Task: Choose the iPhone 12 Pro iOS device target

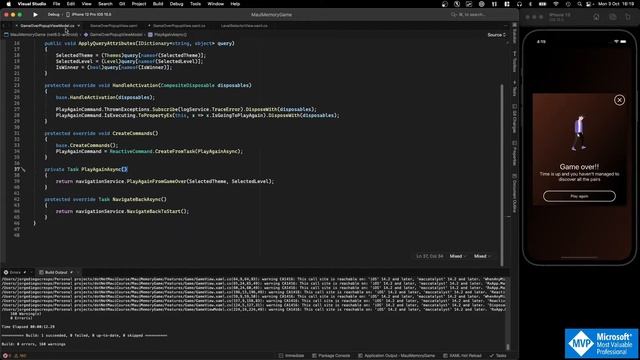Action: pyautogui.click(x=89, y=15)
